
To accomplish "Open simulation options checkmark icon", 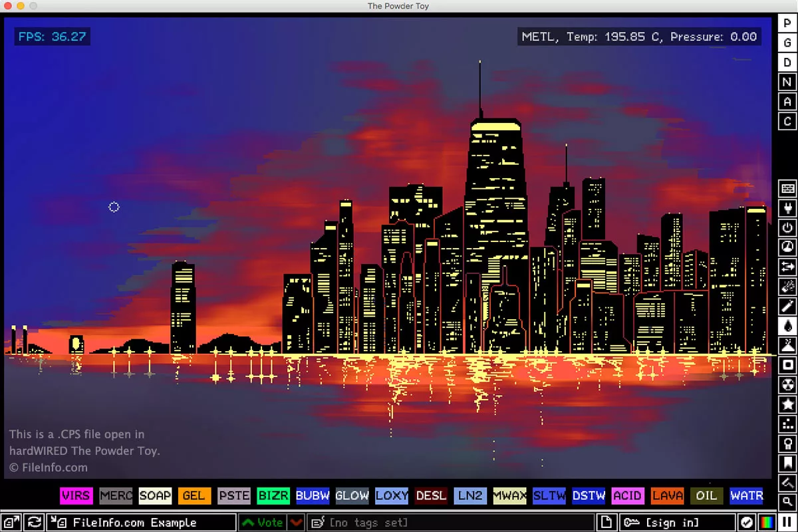I will pos(747,523).
